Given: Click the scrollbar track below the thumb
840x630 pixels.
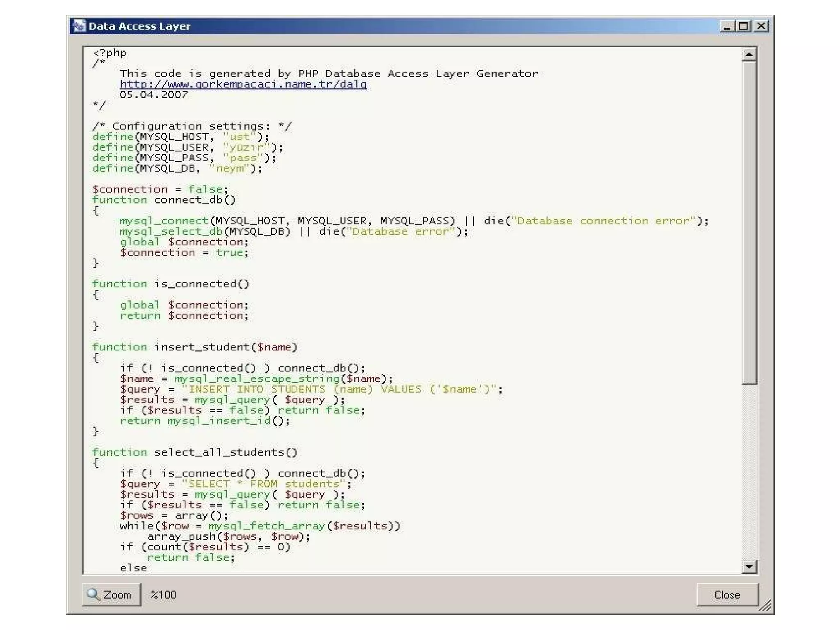Looking at the screenshot, I should 749,472.
